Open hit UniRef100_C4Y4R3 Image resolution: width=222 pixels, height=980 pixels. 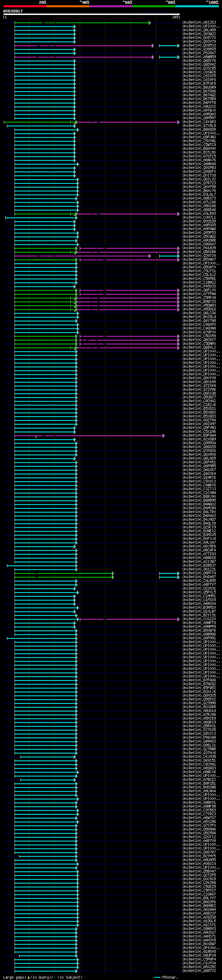[199, 122]
